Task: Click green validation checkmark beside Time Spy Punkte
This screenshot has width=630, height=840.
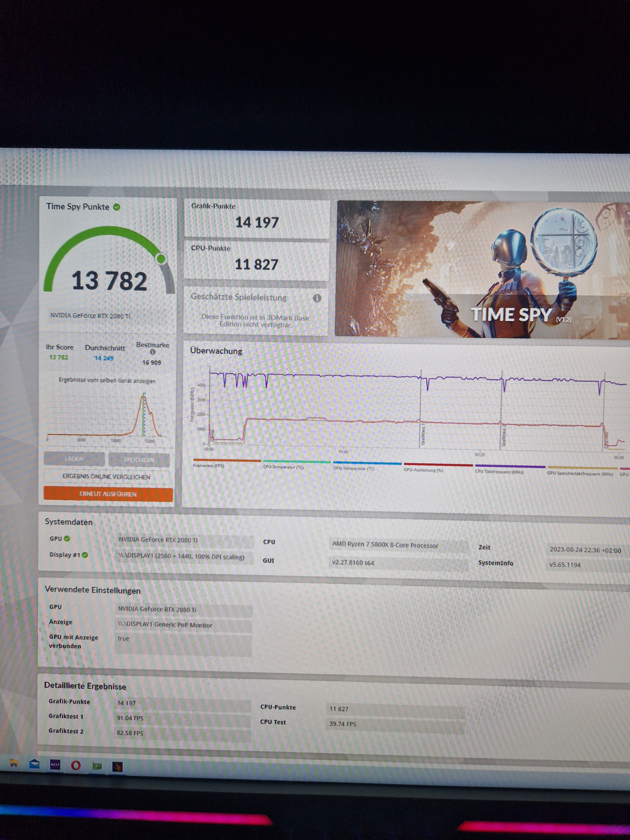Action: [x=117, y=207]
